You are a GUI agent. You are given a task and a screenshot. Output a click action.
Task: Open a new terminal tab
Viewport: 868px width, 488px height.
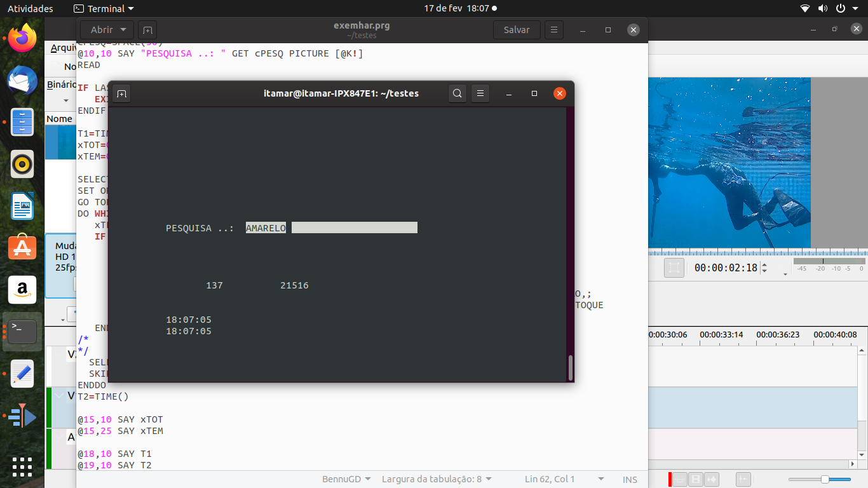121,93
